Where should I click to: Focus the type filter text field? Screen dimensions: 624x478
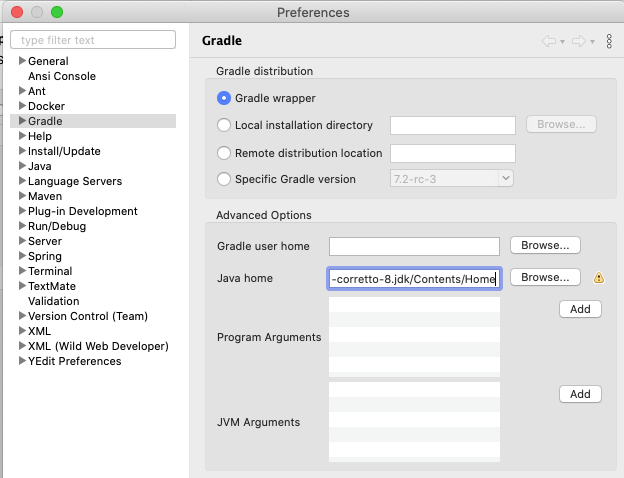coord(93,40)
